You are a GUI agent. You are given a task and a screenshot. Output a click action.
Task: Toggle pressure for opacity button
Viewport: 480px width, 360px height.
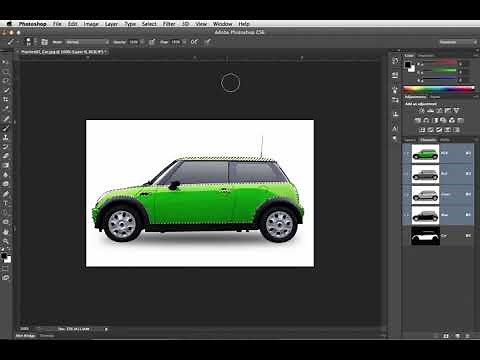click(152, 42)
